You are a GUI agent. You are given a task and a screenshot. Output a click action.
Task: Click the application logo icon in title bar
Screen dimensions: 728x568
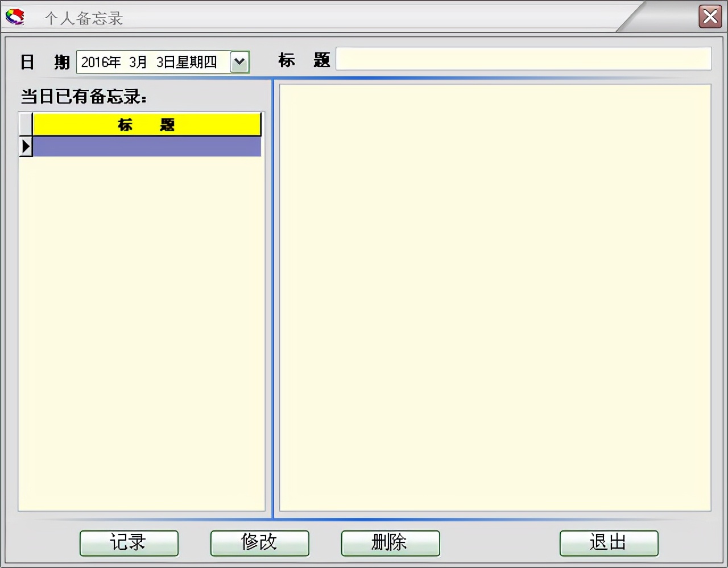coord(15,17)
